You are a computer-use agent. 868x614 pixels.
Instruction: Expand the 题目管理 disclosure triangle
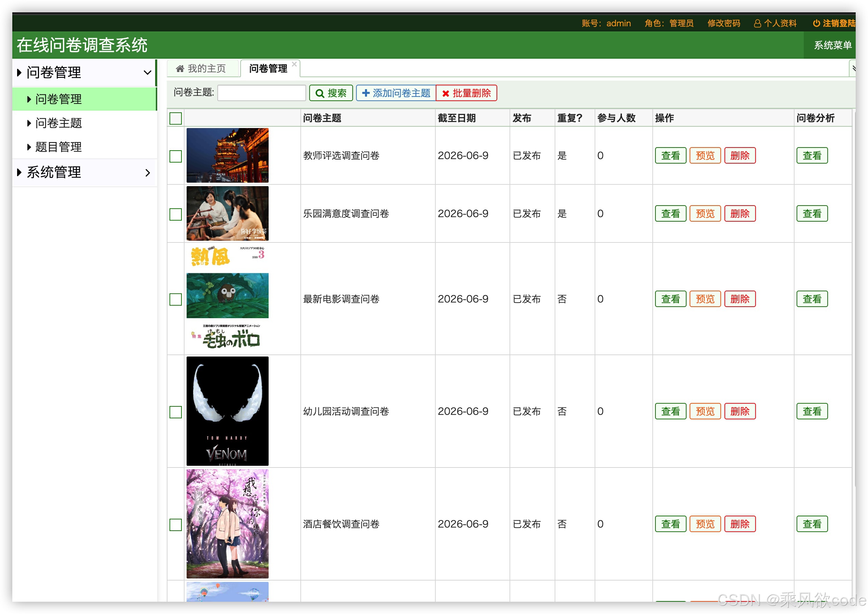pos(29,147)
